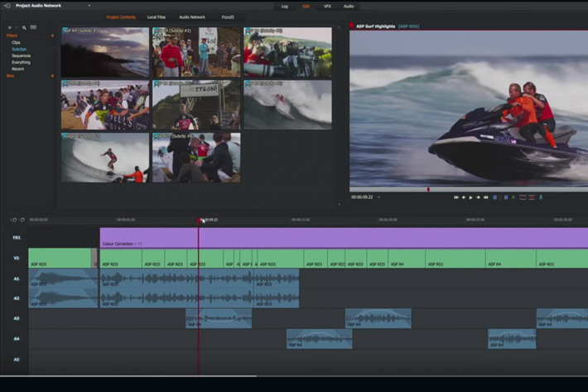This screenshot has width=588, height=392.
Task: Select the Sequences filter
Action: tap(21, 56)
